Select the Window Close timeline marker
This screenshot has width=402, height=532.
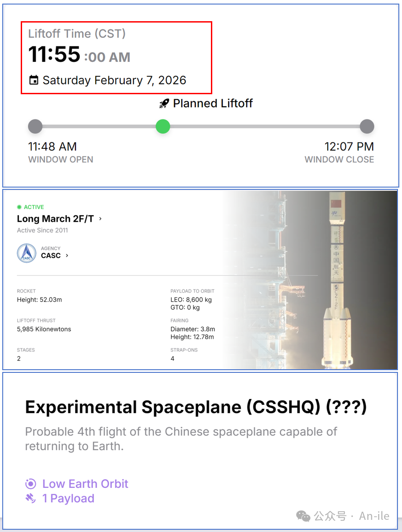367,127
